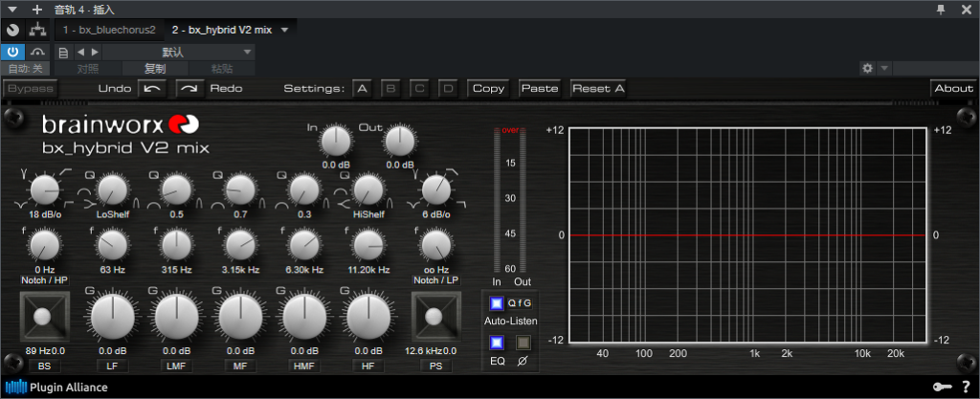
Task: Click the 63 Hz frequency knob
Action: click(x=113, y=245)
